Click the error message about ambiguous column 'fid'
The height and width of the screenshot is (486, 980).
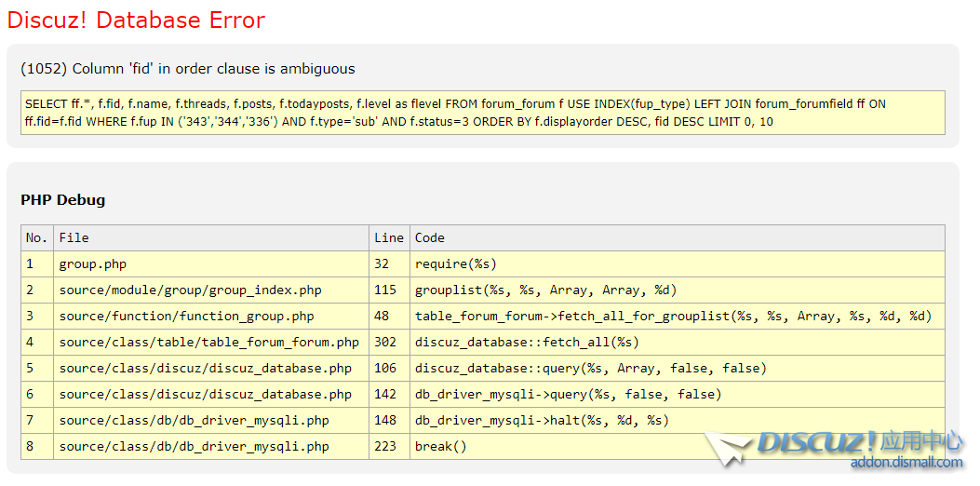coord(187,69)
